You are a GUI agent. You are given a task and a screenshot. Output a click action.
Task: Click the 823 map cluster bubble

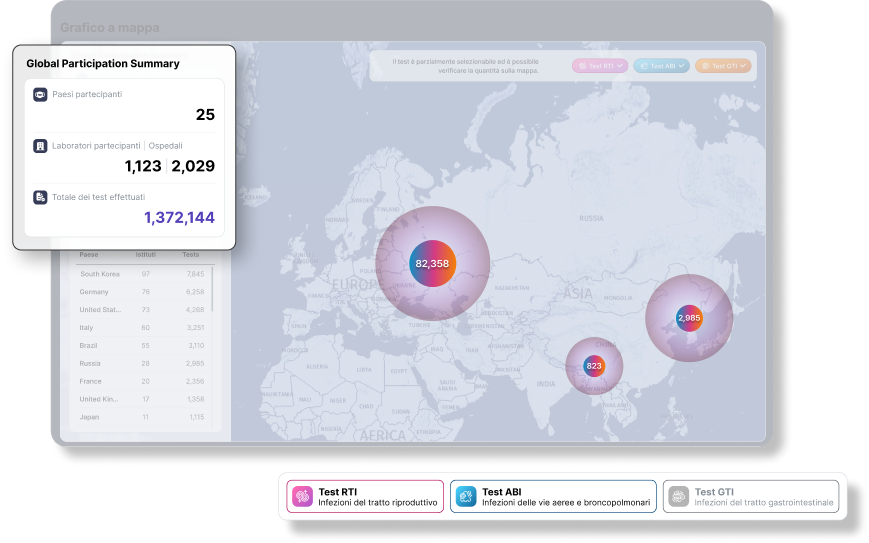click(594, 366)
